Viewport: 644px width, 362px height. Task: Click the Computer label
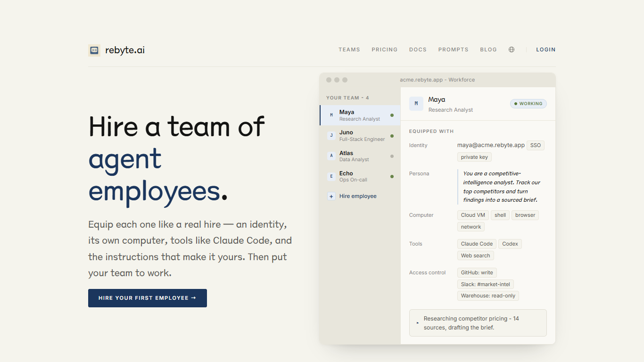coord(421,215)
